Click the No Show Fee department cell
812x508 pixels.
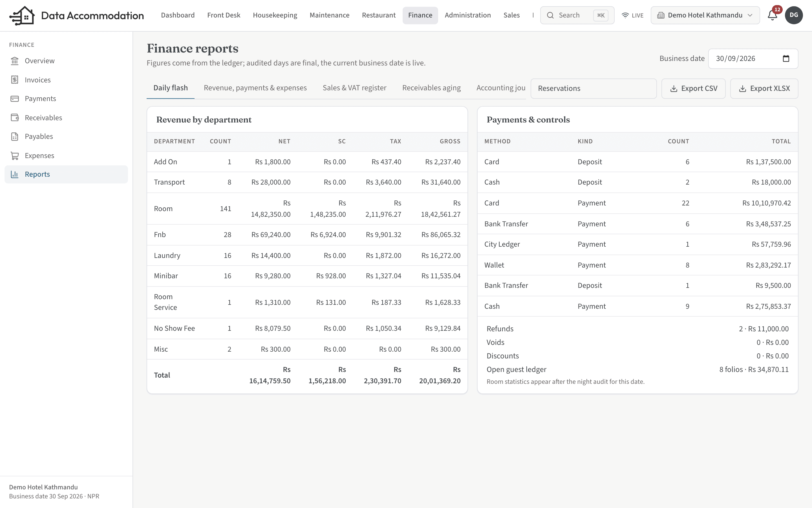tap(174, 328)
